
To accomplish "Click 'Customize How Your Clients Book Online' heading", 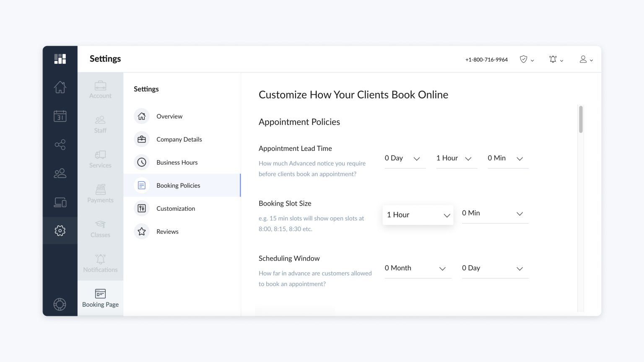I will (353, 95).
